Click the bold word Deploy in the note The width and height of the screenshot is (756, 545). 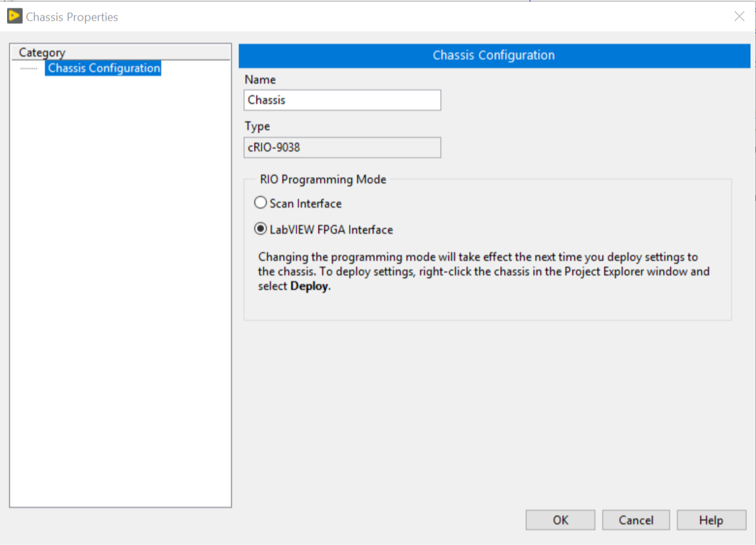[309, 286]
